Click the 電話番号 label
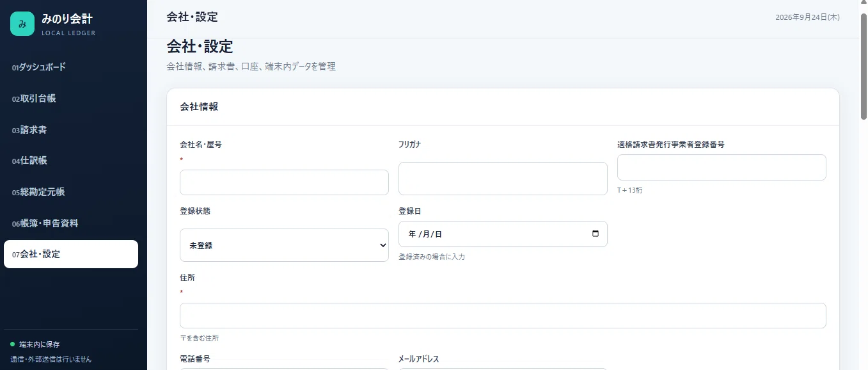The image size is (868, 370). pyautogui.click(x=195, y=359)
